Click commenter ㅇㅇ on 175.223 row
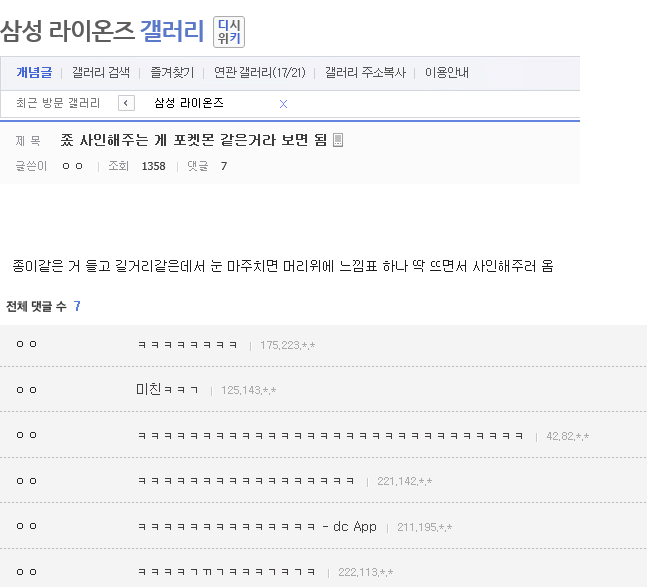This screenshot has height=587, width=648. point(26,344)
